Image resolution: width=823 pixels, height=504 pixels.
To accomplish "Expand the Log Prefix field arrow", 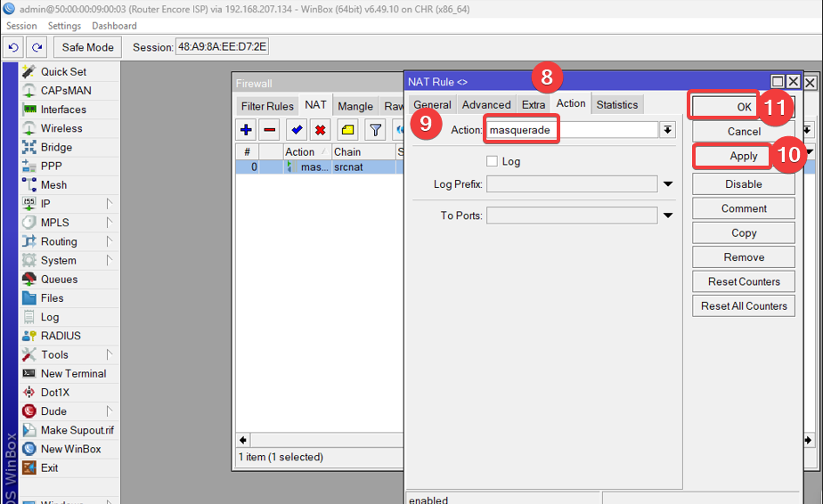I will [x=667, y=184].
